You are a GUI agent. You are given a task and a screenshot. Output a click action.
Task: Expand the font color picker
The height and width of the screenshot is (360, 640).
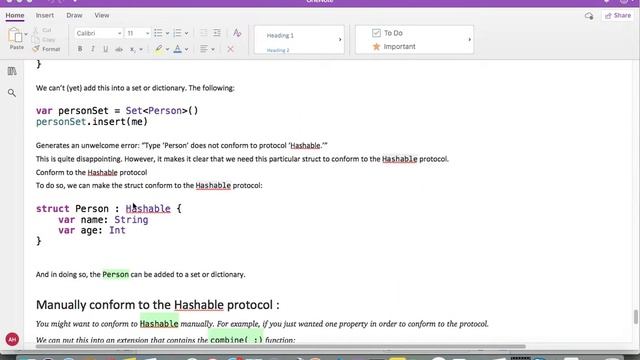(x=187, y=50)
